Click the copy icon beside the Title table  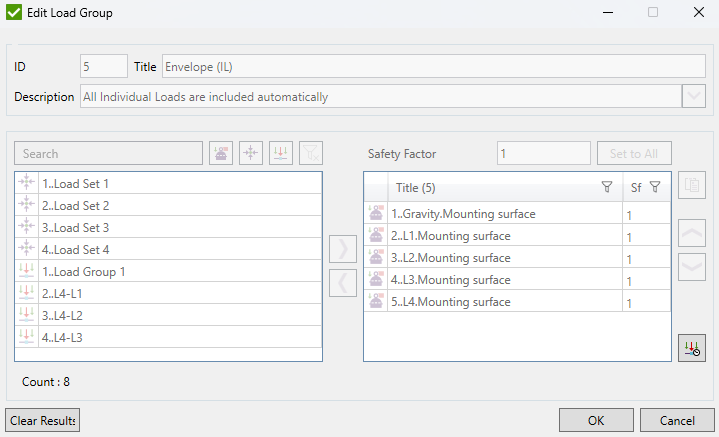tap(691, 185)
